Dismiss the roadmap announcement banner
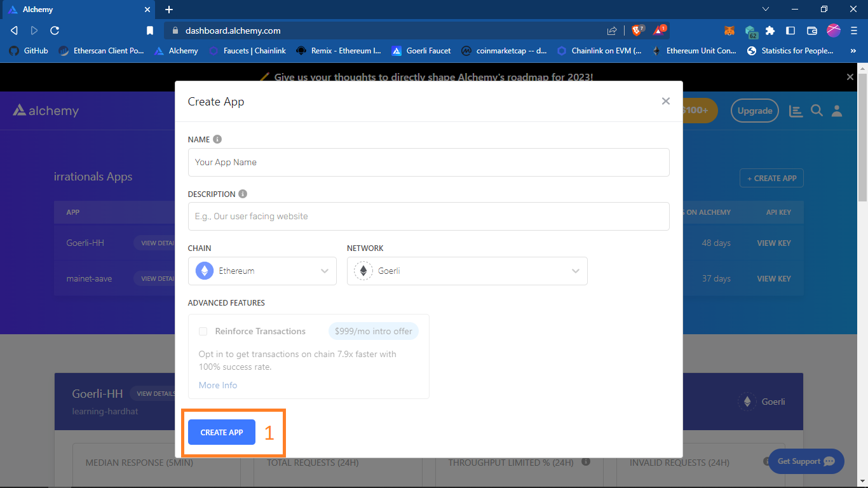 click(x=850, y=77)
